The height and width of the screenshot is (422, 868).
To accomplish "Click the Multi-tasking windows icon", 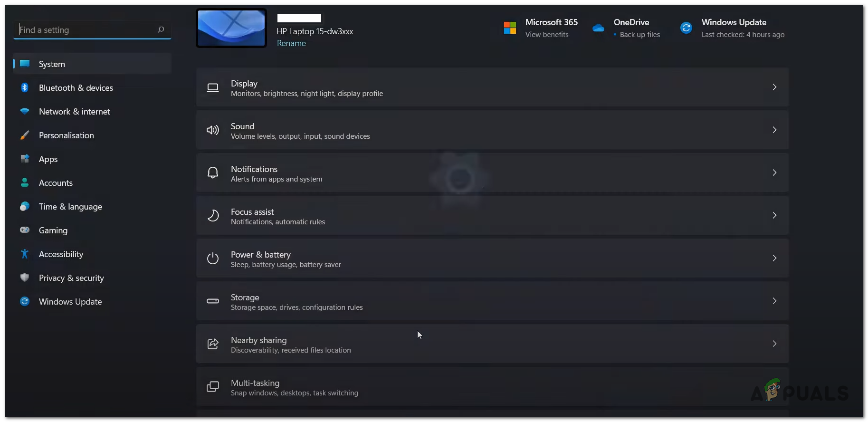I will coord(213,386).
